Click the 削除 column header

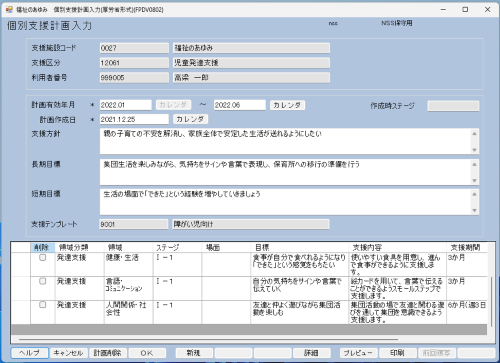pos(43,247)
